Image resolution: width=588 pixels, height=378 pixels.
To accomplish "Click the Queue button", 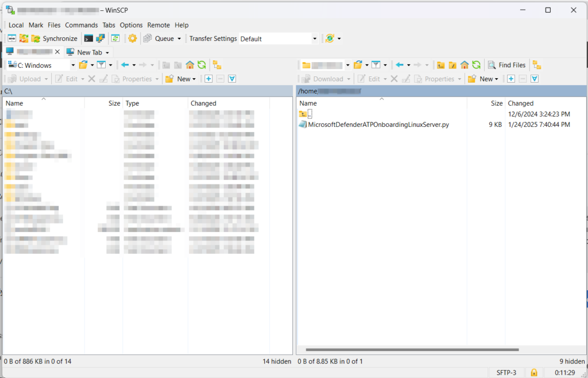I will click(x=159, y=38).
